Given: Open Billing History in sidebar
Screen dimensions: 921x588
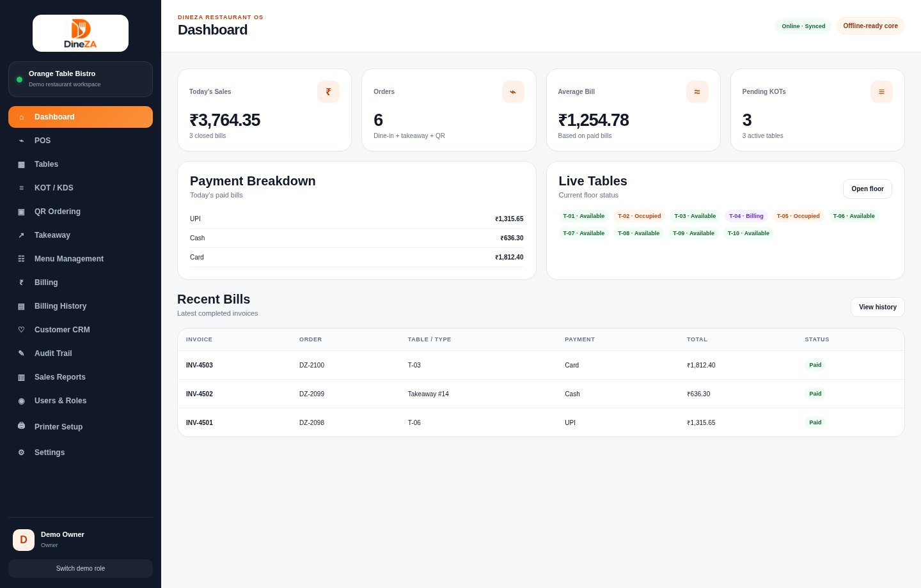Looking at the screenshot, I should (x=81, y=306).
